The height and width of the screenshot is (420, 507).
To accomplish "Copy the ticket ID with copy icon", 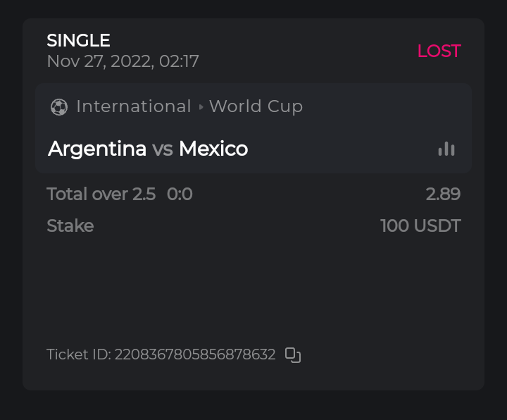I will pyautogui.click(x=293, y=354).
